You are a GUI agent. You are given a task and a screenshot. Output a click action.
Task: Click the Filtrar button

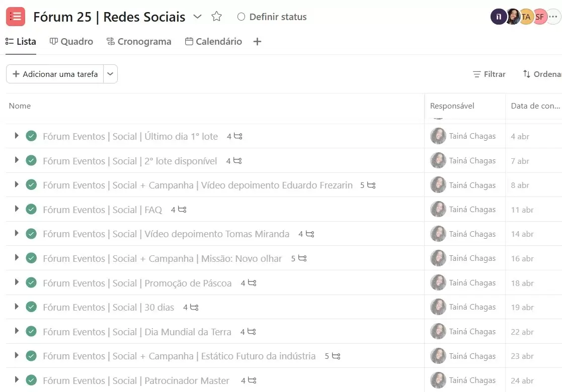point(489,74)
